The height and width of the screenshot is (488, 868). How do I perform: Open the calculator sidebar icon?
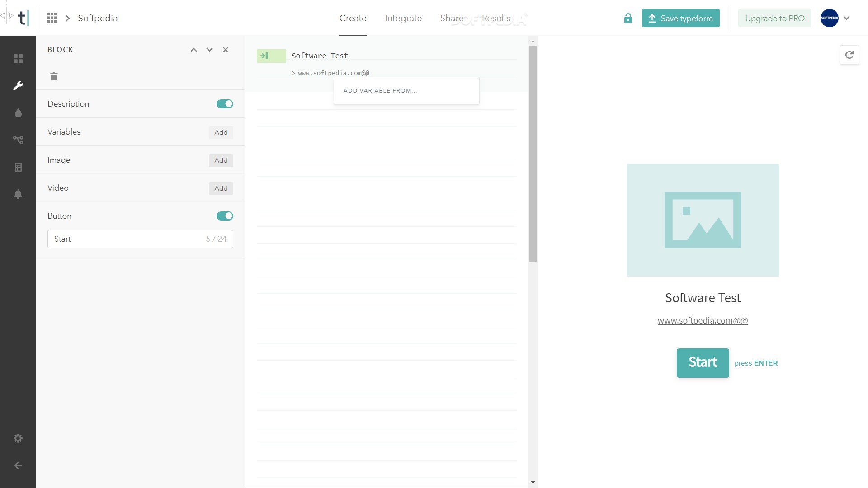tap(18, 167)
